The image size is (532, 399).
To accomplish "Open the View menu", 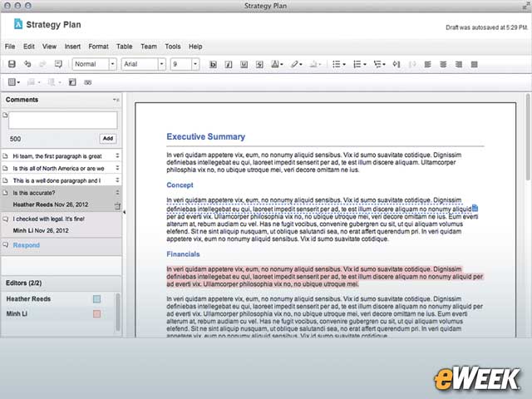I will coord(49,47).
